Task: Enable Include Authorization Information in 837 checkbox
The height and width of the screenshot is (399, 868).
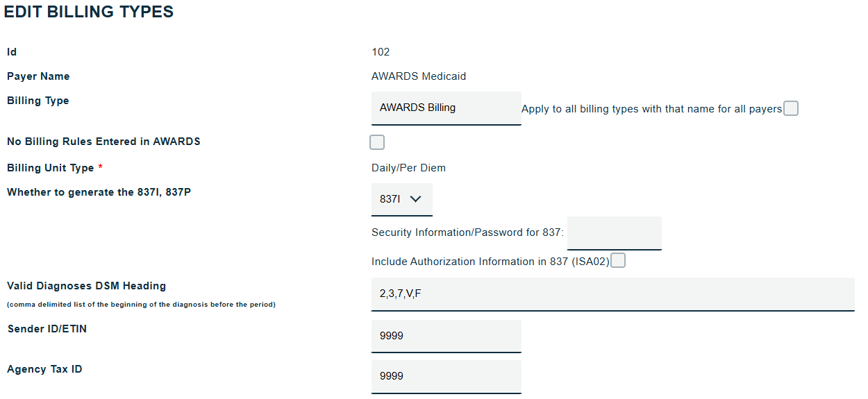Action: point(618,261)
